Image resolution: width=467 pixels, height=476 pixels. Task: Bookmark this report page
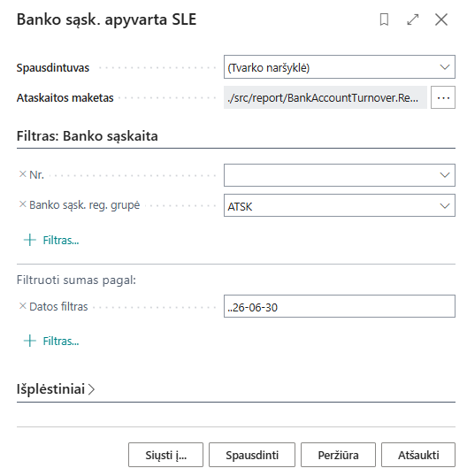384,19
